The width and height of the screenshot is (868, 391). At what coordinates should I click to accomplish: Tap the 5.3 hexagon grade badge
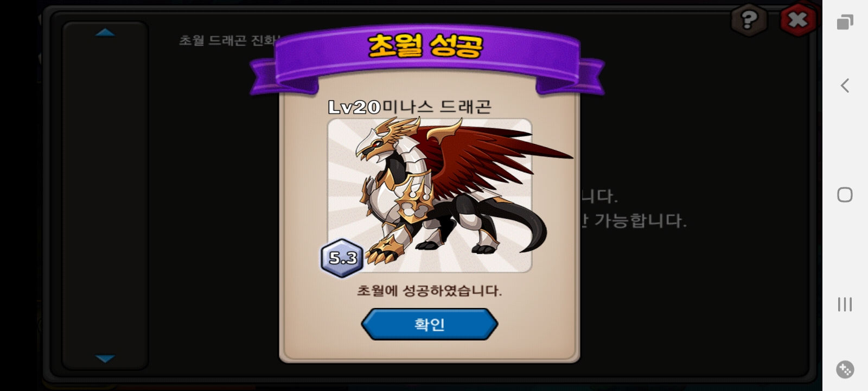point(342,258)
